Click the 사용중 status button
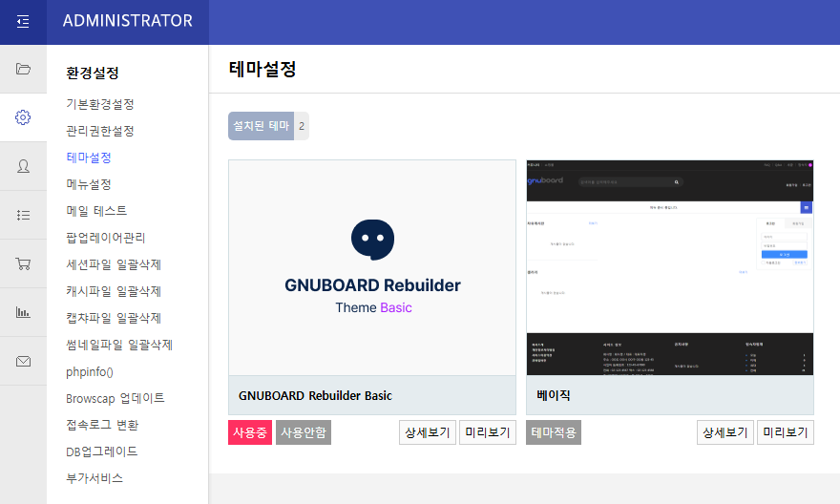Screen dimensions: 840x504 (x=250, y=432)
